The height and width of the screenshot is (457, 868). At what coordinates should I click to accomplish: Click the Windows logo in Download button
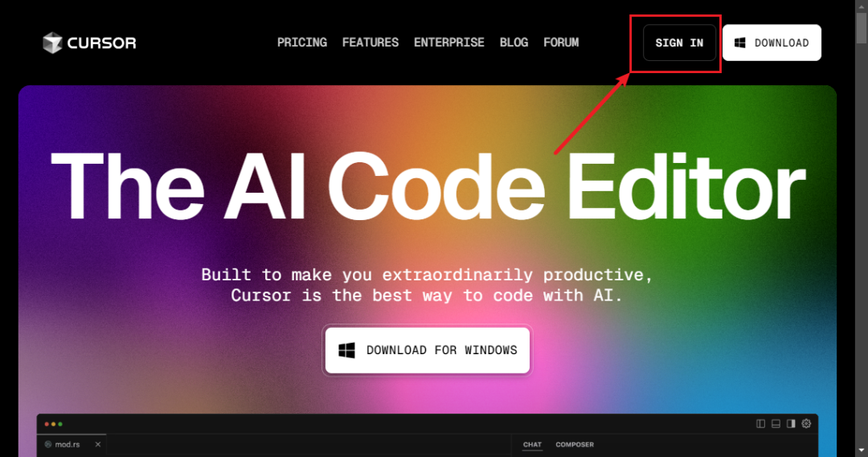[739, 43]
